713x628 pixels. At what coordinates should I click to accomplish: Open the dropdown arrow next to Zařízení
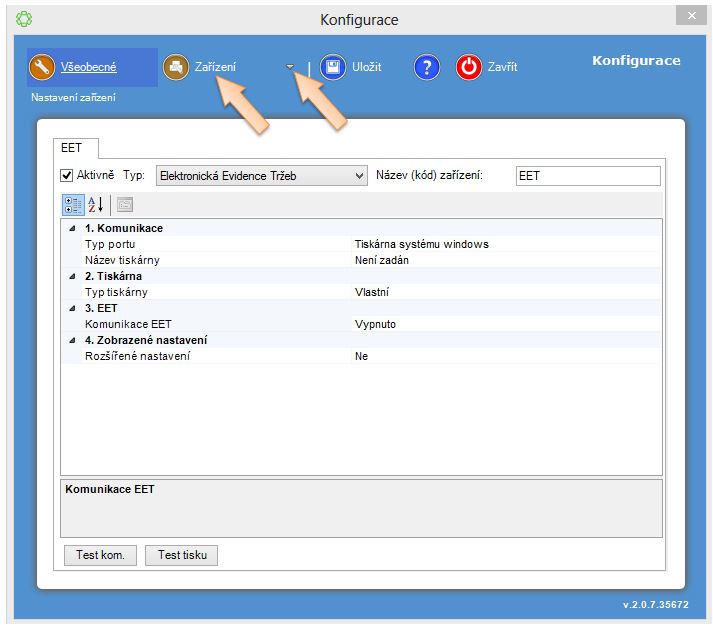[x=290, y=67]
